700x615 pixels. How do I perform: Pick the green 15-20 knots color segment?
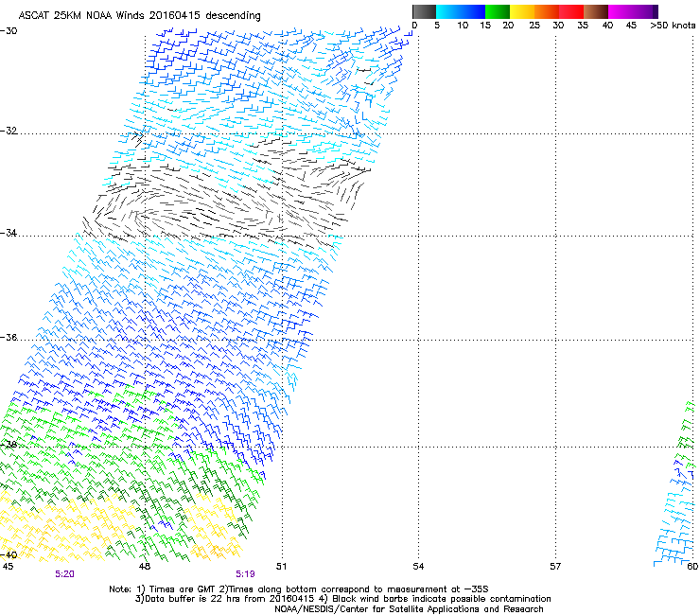[x=498, y=11]
